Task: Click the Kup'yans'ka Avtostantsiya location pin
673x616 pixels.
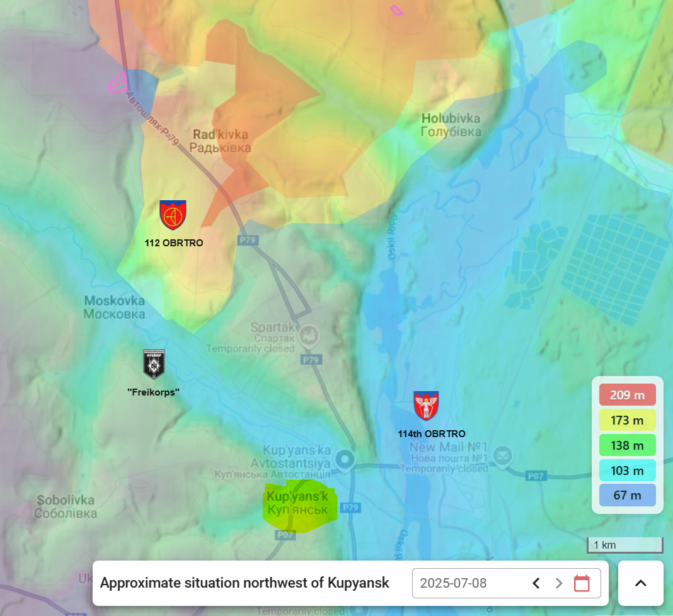Action: (x=344, y=460)
